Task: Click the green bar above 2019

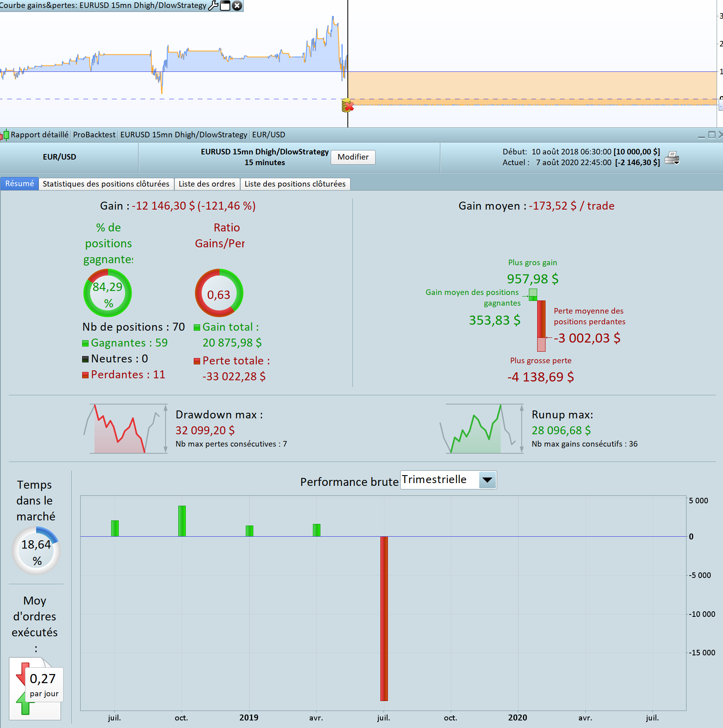Action: (249, 531)
